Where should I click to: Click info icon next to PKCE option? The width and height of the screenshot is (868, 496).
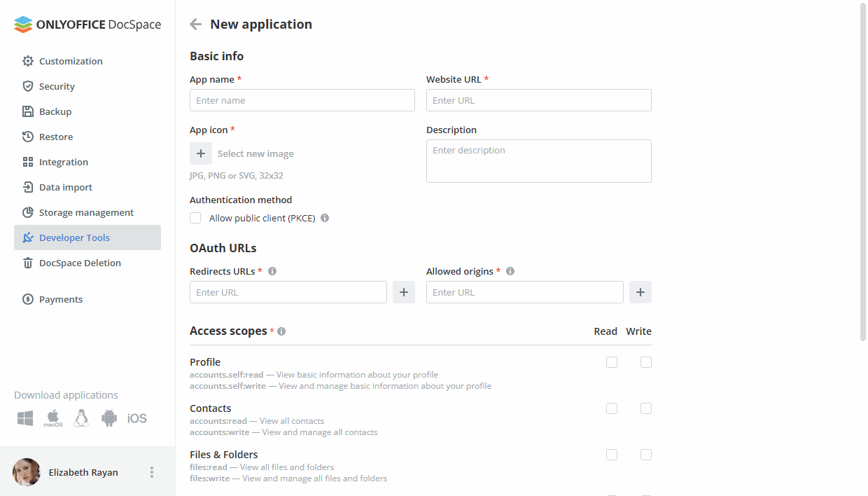click(325, 218)
